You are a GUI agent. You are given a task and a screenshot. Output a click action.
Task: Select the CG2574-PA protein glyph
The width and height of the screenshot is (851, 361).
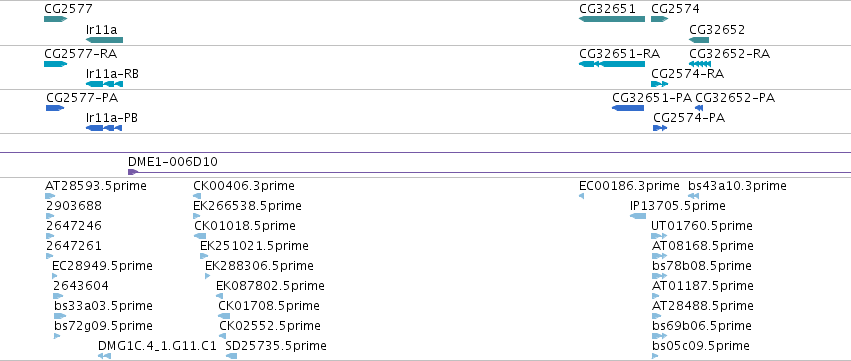660,128
